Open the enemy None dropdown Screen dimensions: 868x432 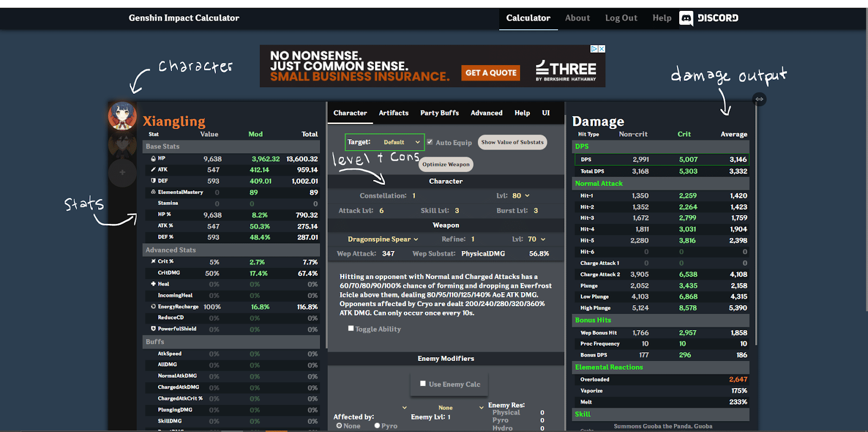(x=461, y=408)
